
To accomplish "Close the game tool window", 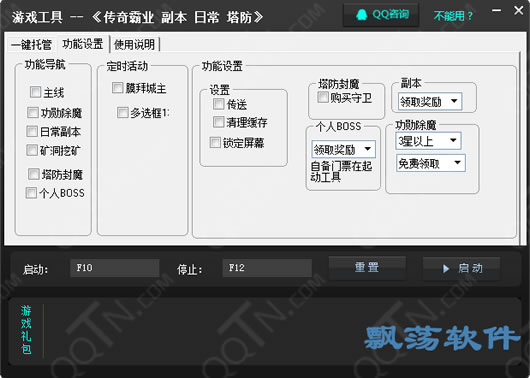I will [519, 10].
